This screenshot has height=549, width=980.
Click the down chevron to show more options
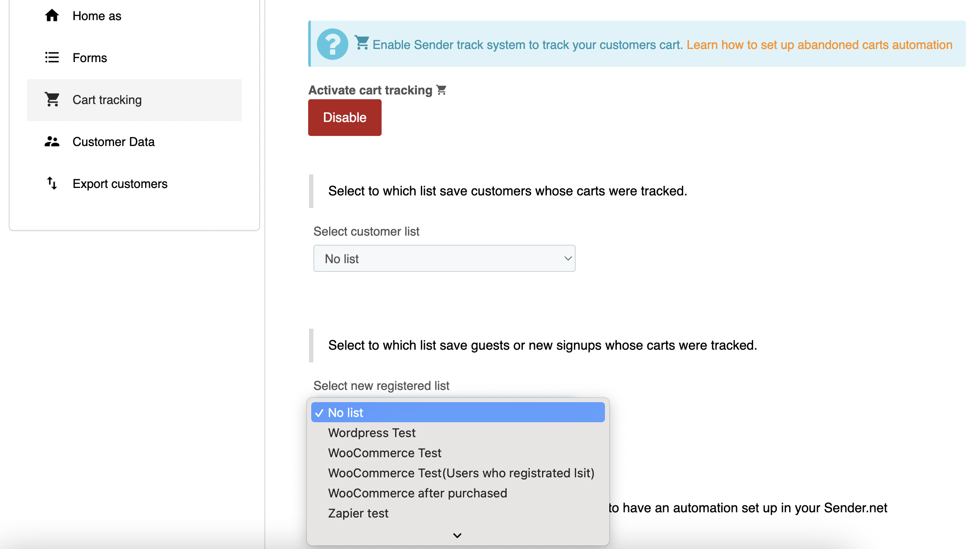pyautogui.click(x=457, y=535)
